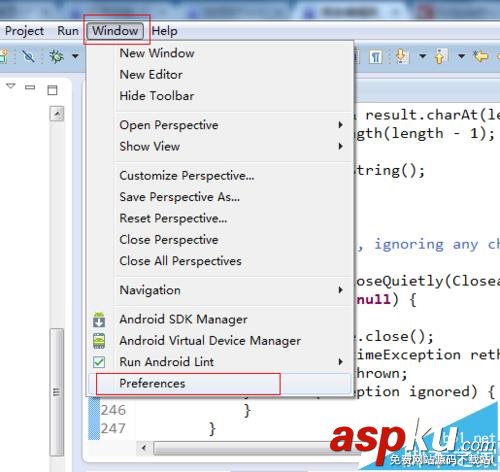The width and height of the screenshot is (500, 472).
Task: Click the skip breakpoints toolbar icon
Action: (28, 56)
